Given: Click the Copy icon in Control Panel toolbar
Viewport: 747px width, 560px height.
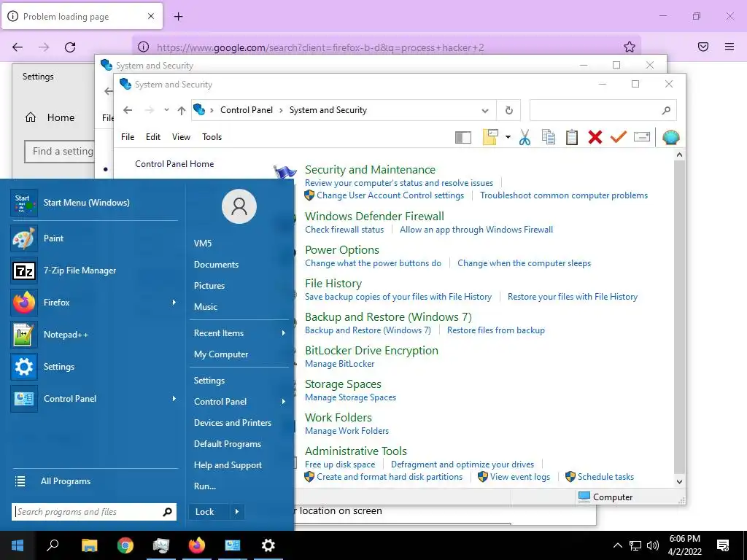Looking at the screenshot, I should (x=549, y=137).
